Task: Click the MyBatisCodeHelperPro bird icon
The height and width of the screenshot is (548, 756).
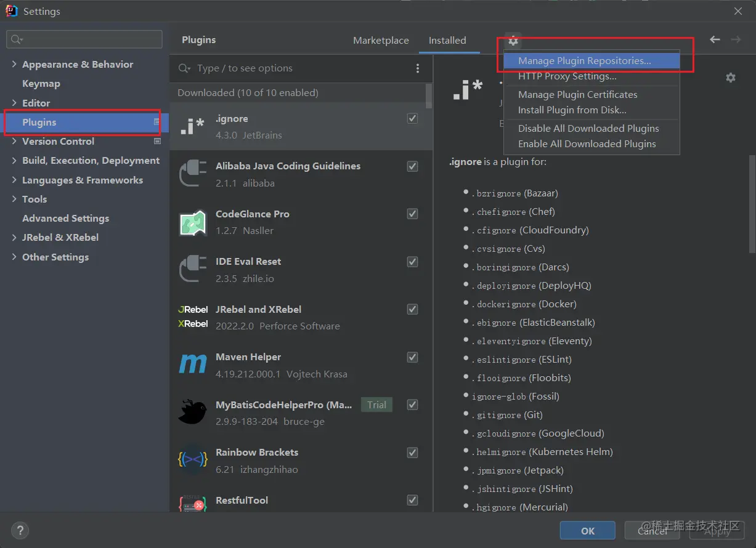Action: click(x=192, y=413)
